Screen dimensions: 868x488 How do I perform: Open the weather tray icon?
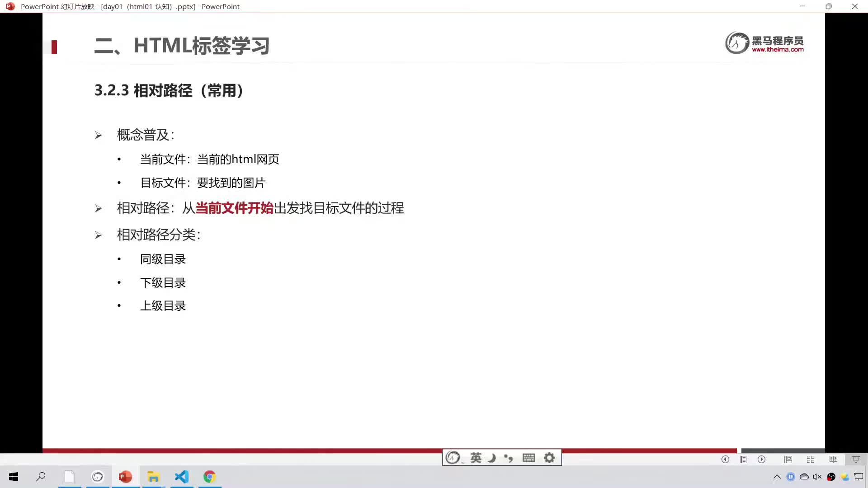[x=845, y=477]
